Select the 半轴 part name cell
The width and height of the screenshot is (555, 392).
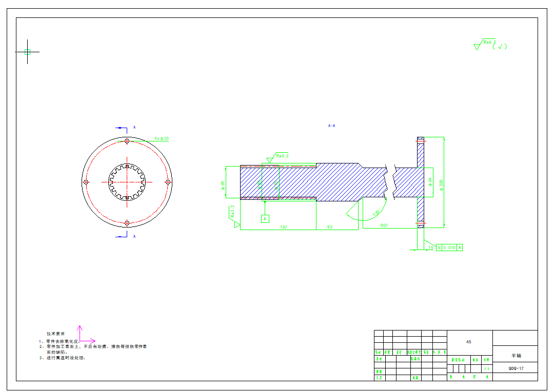coord(516,355)
